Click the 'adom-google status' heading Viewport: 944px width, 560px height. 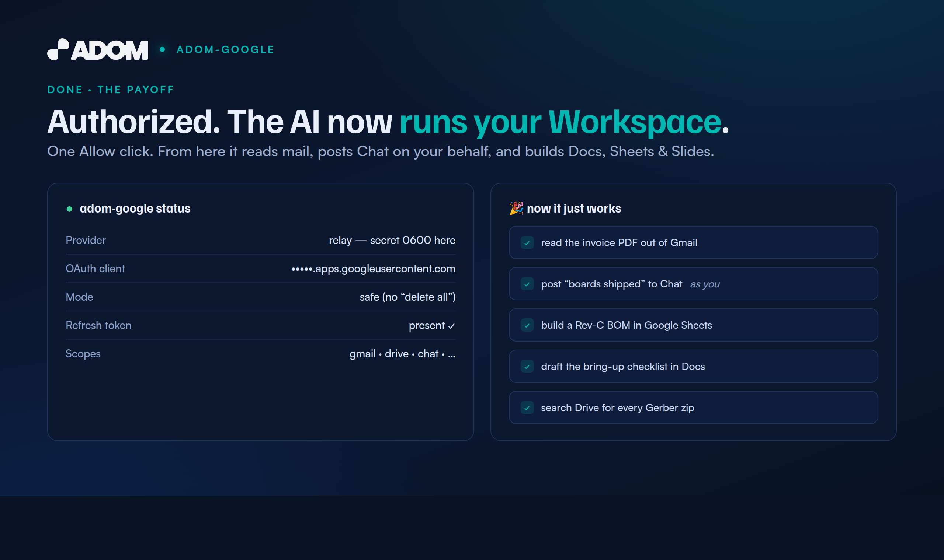135,209
